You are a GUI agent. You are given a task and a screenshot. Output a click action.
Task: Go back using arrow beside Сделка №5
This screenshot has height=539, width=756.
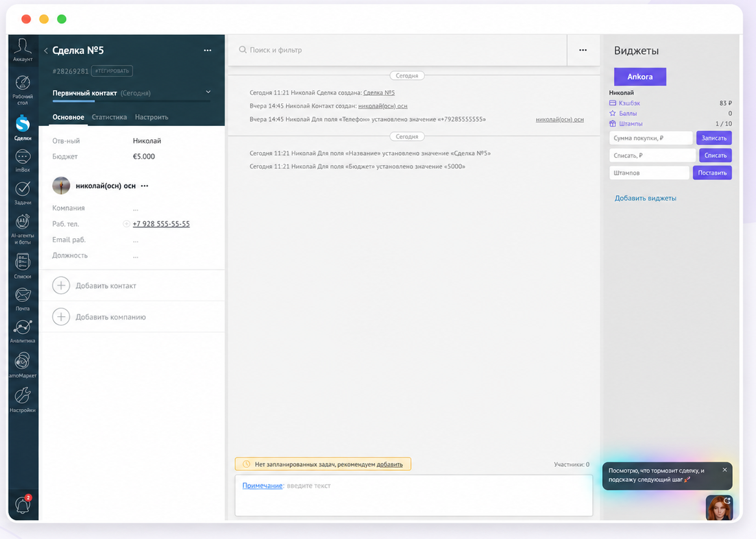pyautogui.click(x=46, y=51)
